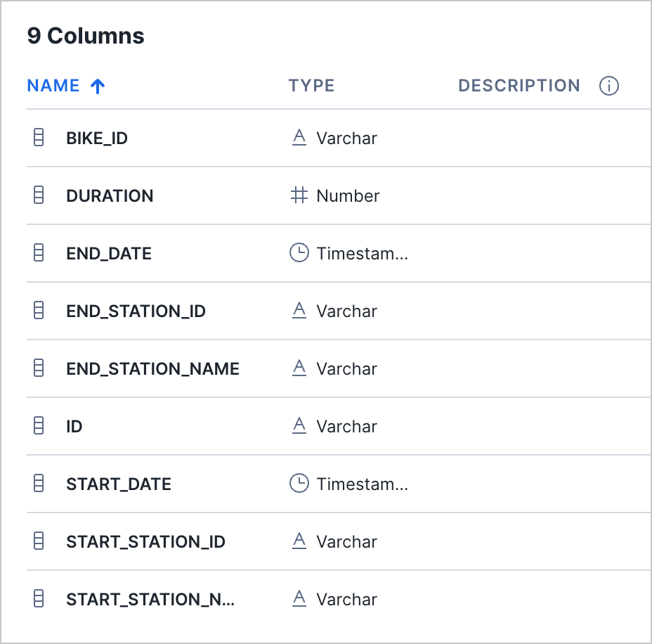
Task: Select the START_STATION_ID column name
Action: [145, 541]
